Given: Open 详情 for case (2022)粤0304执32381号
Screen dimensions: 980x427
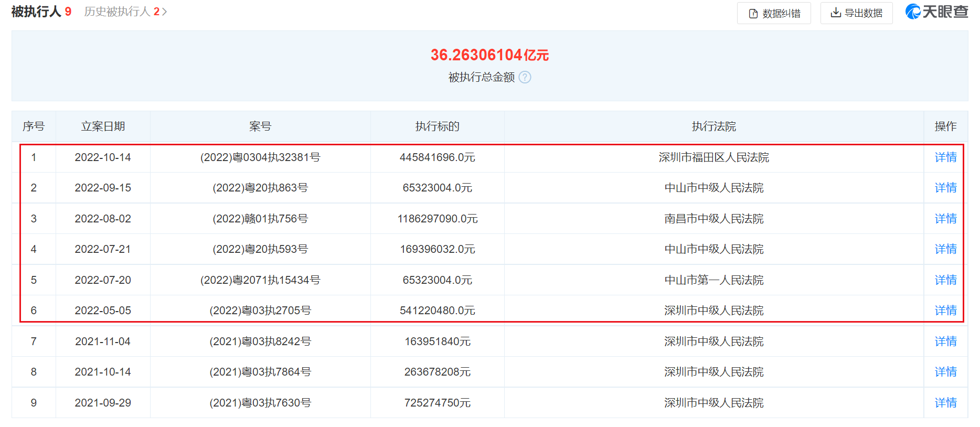Looking at the screenshot, I should tap(945, 157).
